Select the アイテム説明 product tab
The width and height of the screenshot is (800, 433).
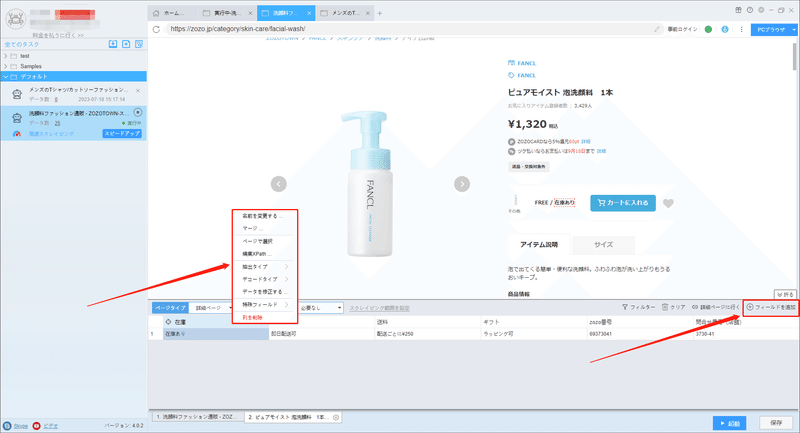(539, 245)
